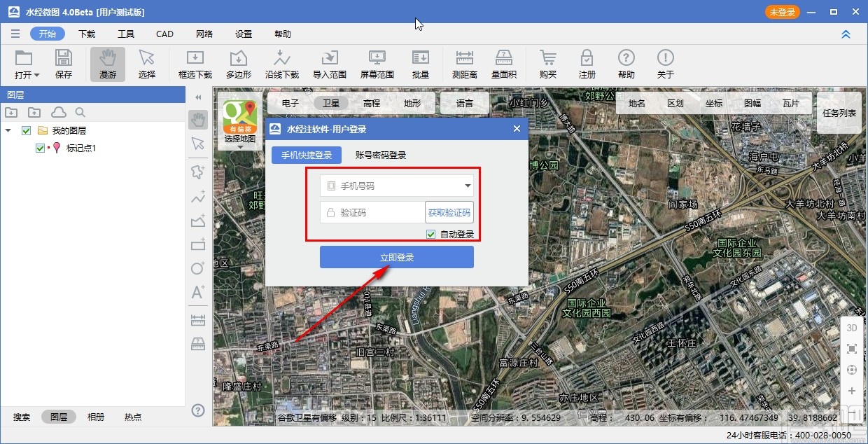Start the 量面积 area measuring tool

[504, 64]
